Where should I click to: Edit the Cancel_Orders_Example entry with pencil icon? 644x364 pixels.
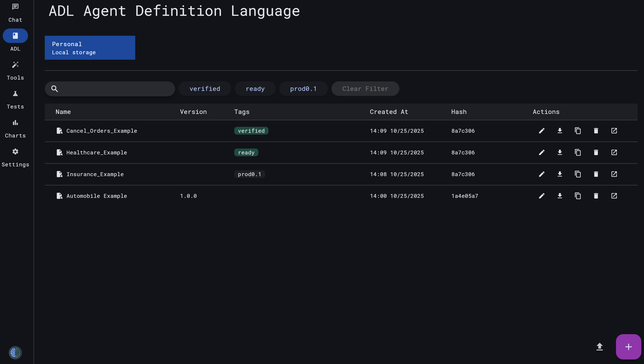[x=542, y=131]
